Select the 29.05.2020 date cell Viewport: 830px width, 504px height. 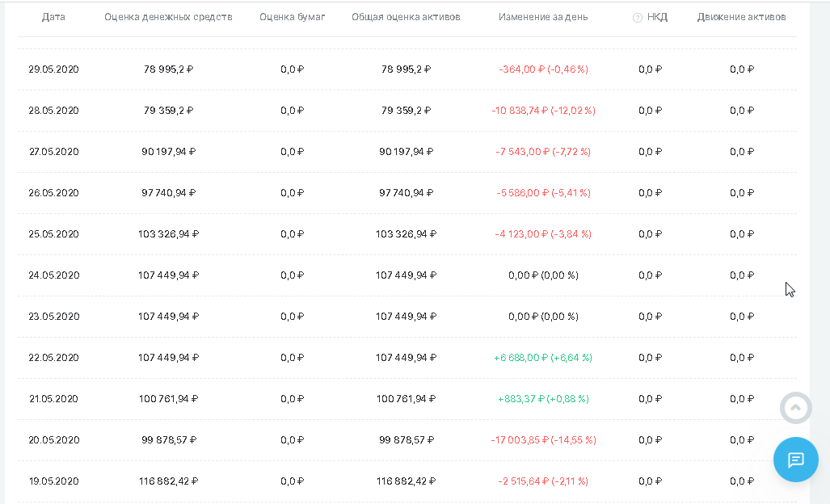pyautogui.click(x=53, y=69)
